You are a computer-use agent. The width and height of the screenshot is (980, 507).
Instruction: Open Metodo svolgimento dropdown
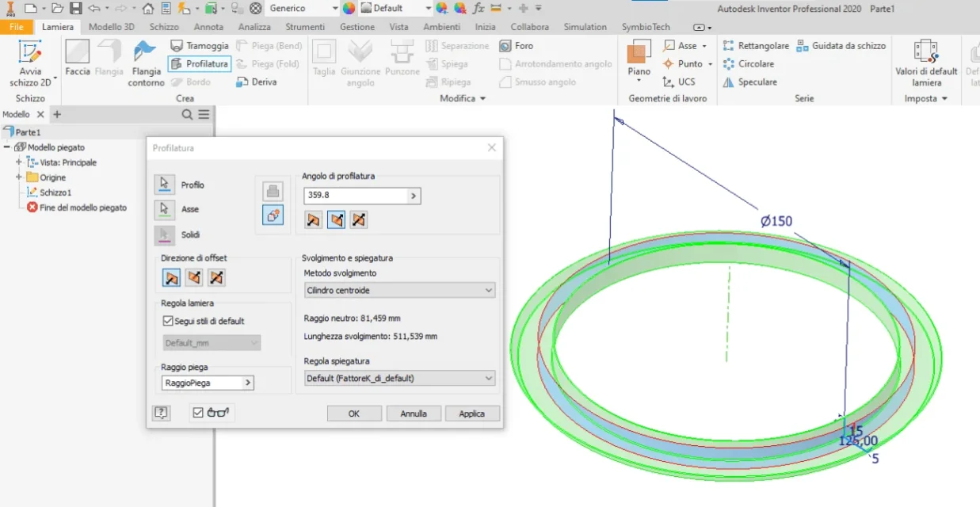click(399, 290)
